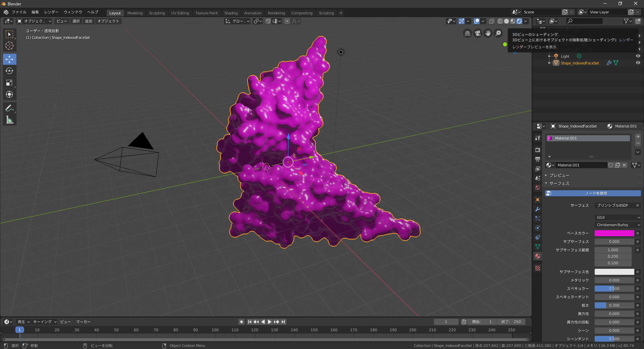Click the ノードを使用 button
The image size is (644, 349).
(x=593, y=193)
